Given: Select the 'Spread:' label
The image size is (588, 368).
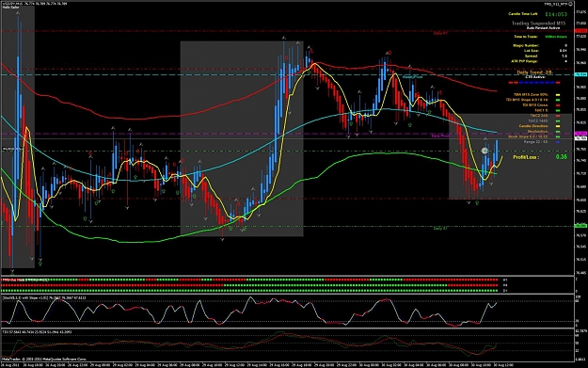Looking at the screenshot, I should click(x=532, y=56).
